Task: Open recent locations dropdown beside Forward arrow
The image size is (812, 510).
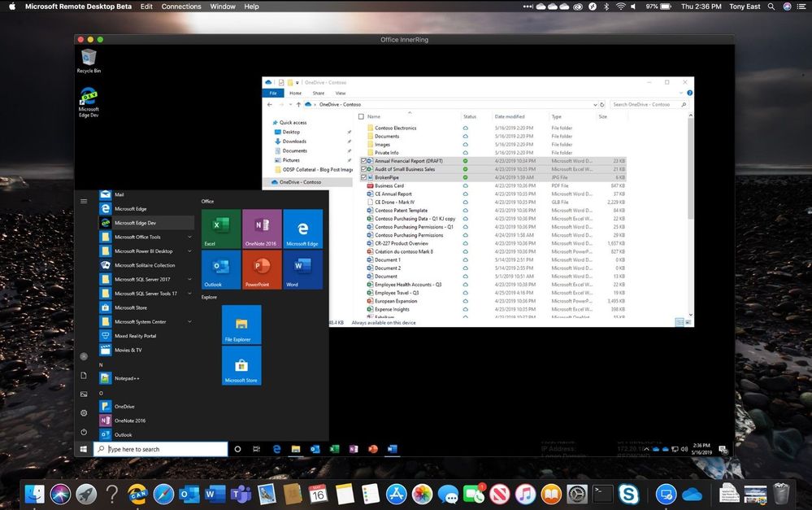Action: click(290, 105)
